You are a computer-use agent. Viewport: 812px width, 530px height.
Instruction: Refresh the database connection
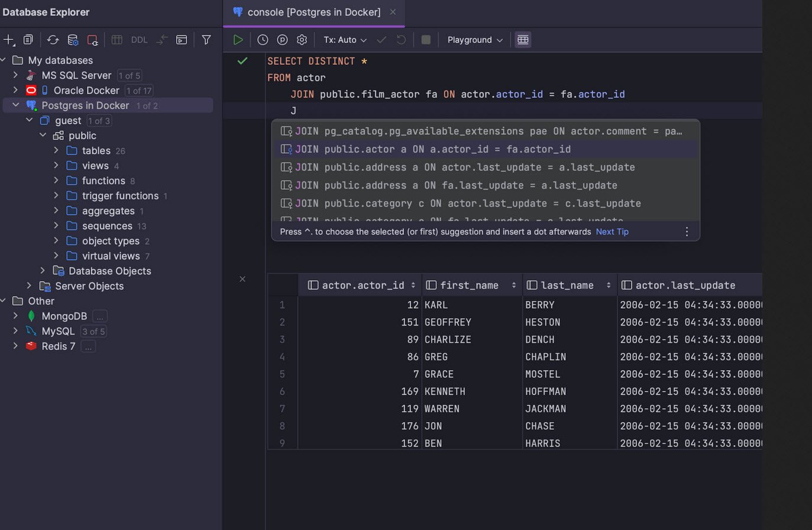53,40
